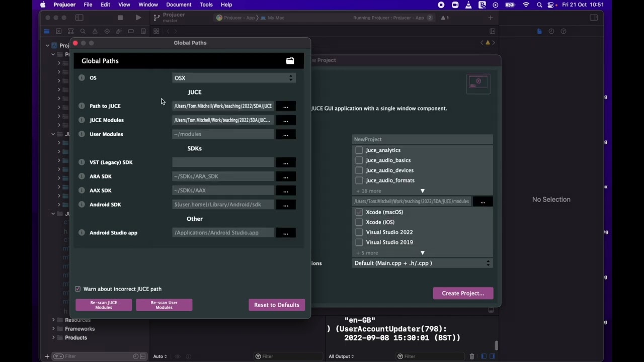Viewport: 644px width, 362px height.
Task: Clear the Xcode console with trash icon
Action: click(472, 356)
